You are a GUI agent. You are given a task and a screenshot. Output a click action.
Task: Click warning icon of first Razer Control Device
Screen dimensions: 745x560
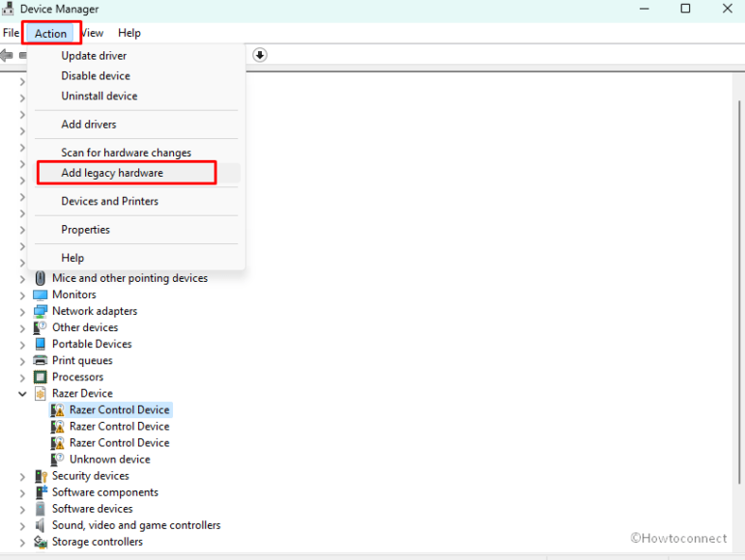[57, 410]
